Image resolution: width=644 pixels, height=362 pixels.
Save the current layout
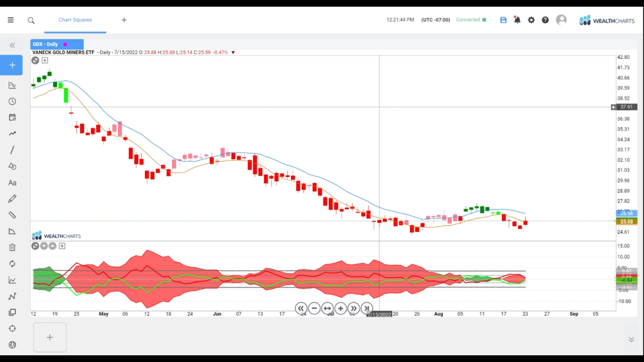(x=503, y=20)
